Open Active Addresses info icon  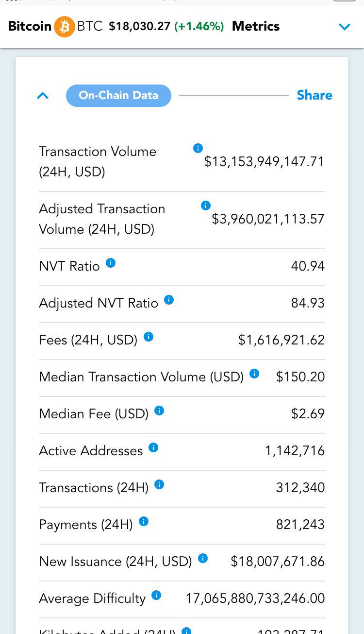[x=153, y=447]
